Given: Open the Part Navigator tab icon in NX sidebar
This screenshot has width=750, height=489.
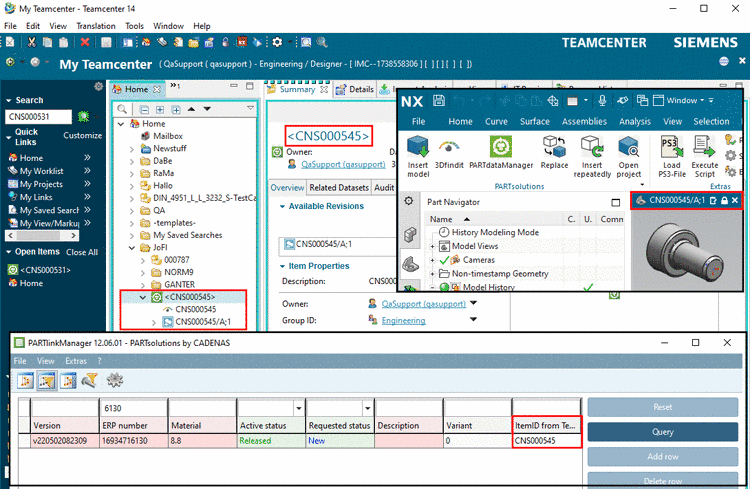Looking at the screenshot, I should pyautogui.click(x=410, y=264).
